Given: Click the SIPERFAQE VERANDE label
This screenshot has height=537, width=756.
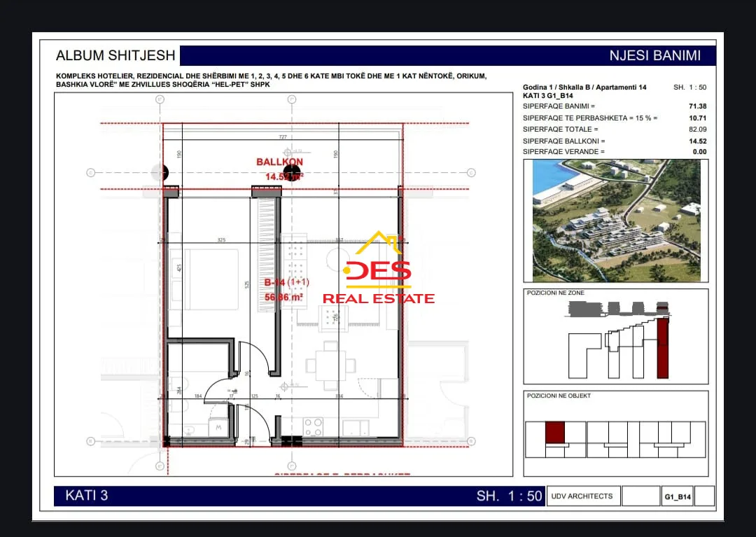Looking at the screenshot, I should 563,152.
